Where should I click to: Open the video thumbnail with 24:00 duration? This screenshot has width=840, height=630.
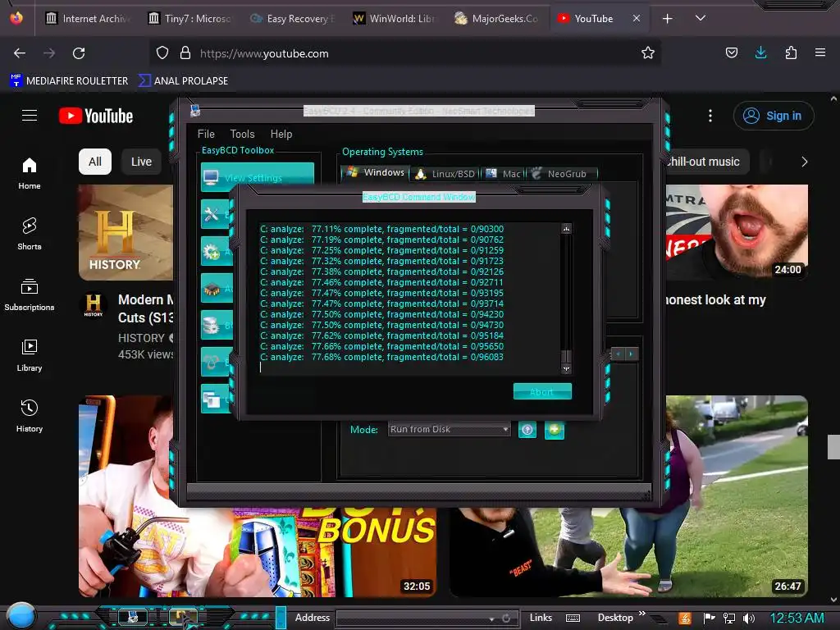pos(737,231)
